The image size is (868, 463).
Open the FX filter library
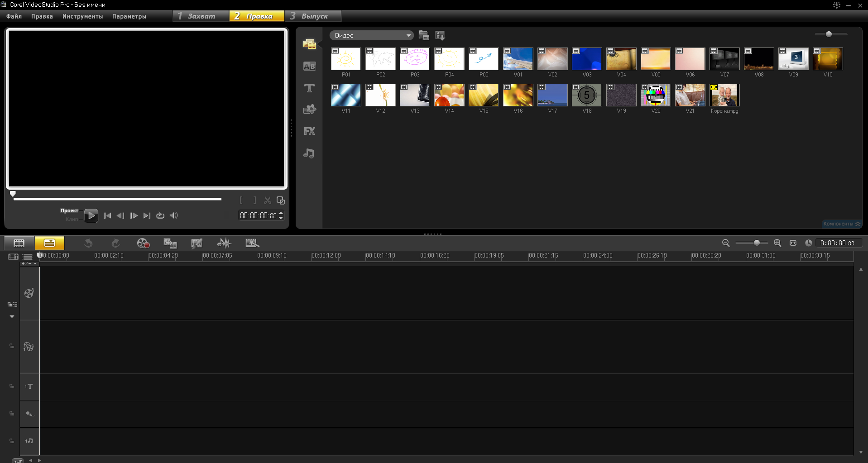309,131
